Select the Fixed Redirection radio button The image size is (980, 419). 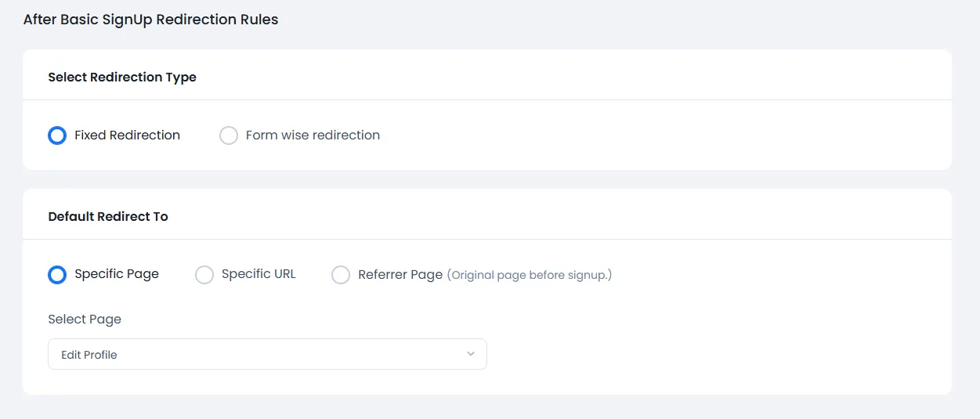click(57, 135)
